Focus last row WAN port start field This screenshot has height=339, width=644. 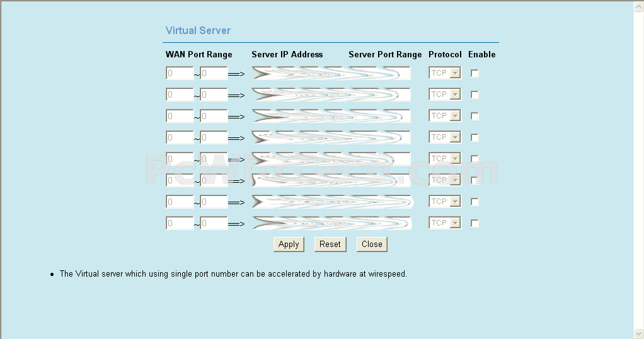tap(179, 224)
